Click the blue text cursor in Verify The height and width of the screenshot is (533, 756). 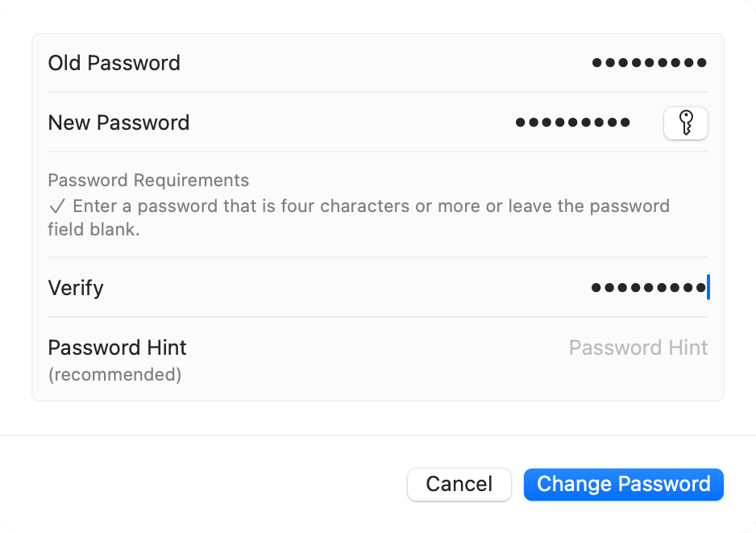[x=708, y=288]
